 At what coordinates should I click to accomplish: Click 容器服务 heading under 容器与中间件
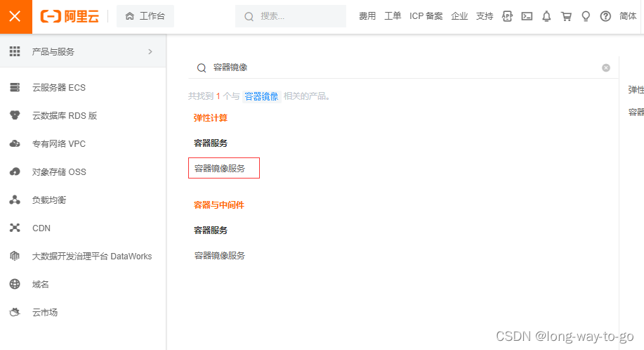[210, 230]
